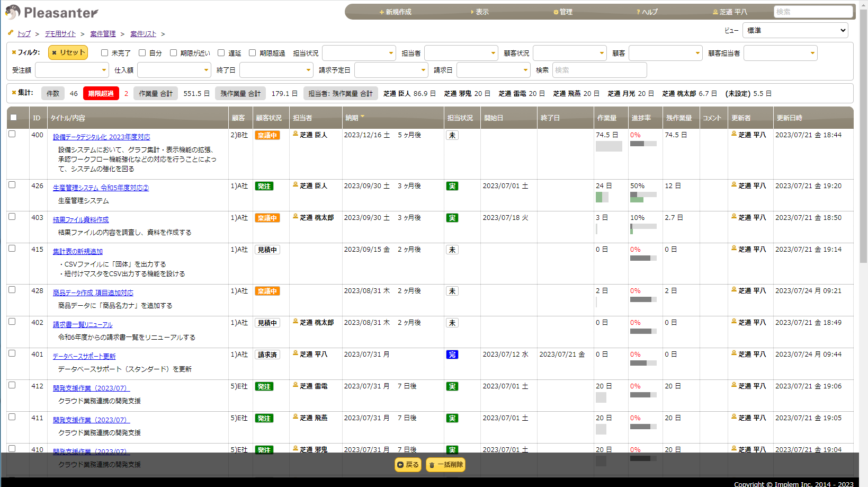The width and height of the screenshot is (868, 487).
Task: Toggle the 期限が近い filter checkbox
Action: click(173, 53)
